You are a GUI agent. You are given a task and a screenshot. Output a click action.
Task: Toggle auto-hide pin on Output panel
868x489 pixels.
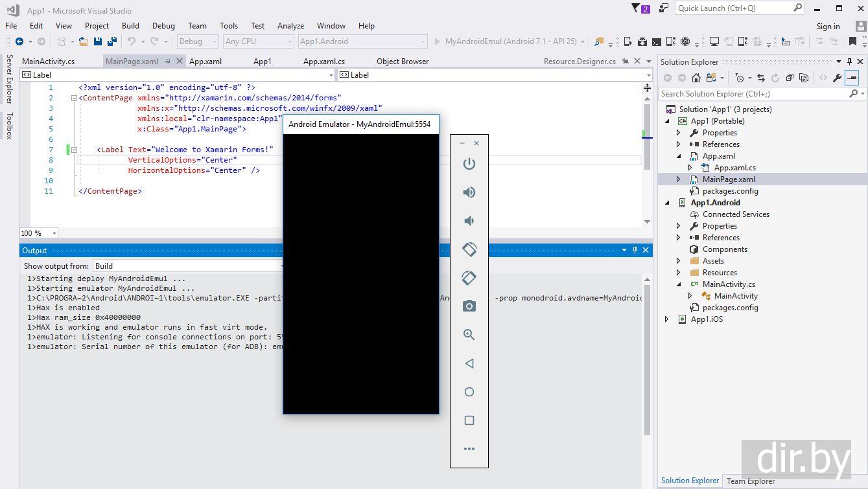635,251
